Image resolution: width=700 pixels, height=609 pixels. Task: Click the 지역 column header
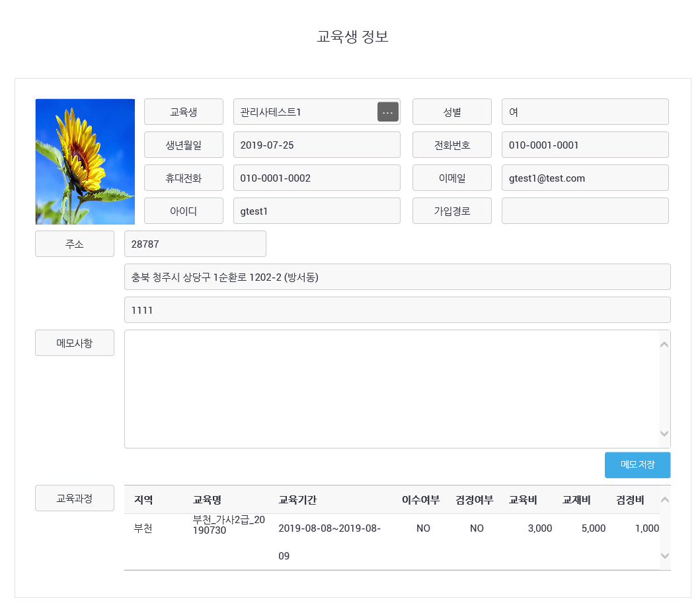click(143, 500)
